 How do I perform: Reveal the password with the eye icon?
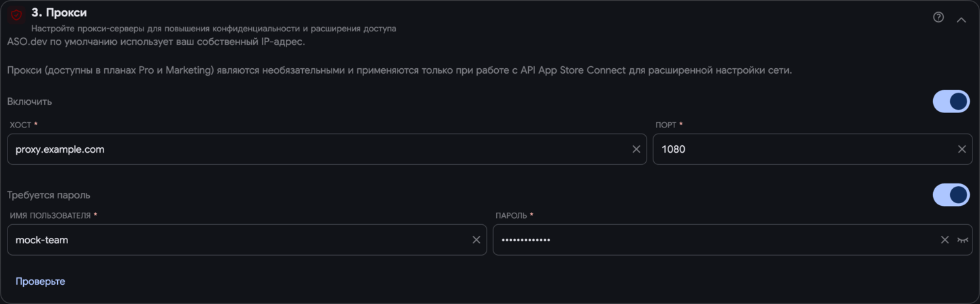tap(962, 240)
